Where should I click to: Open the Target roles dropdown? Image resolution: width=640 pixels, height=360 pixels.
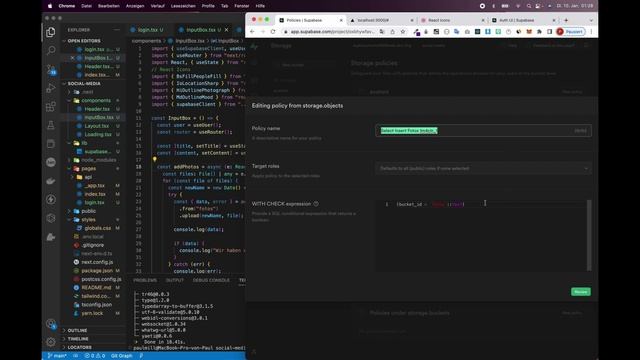tap(483, 168)
